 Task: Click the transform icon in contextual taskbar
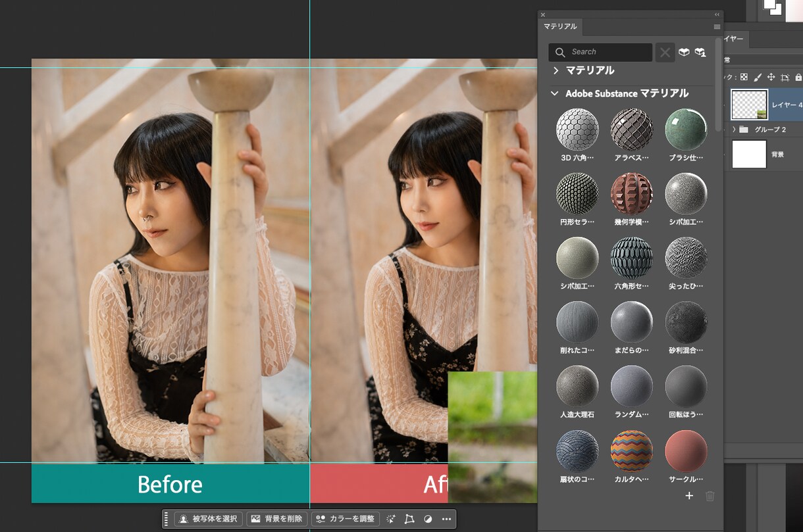pyautogui.click(x=409, y=519)
